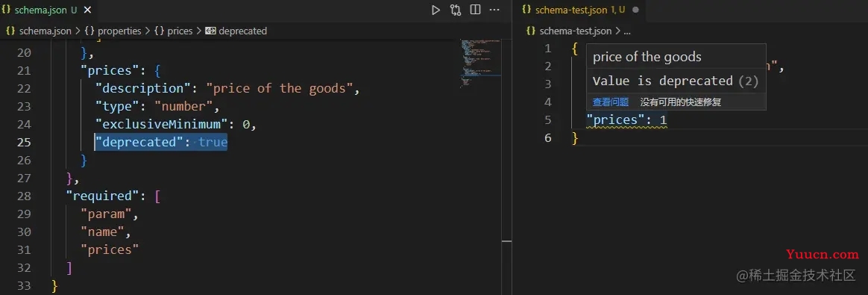Click line number 25 in schema.json

click(x=24, y=143)
